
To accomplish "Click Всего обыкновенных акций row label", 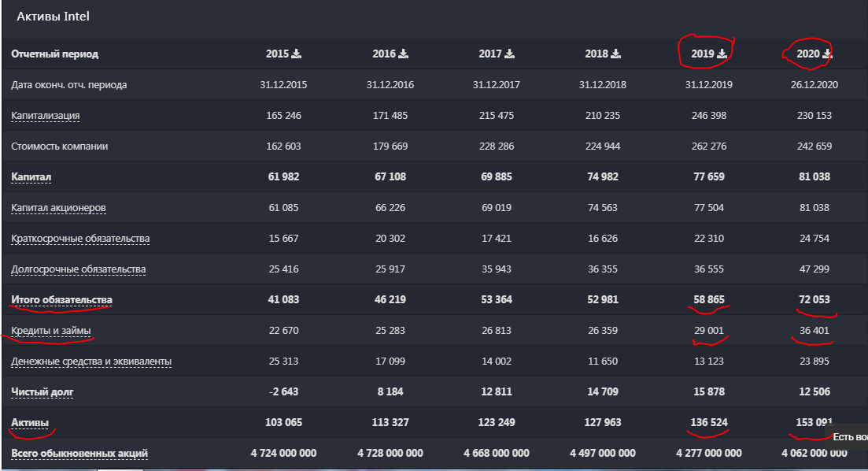I will coord(79,454).
